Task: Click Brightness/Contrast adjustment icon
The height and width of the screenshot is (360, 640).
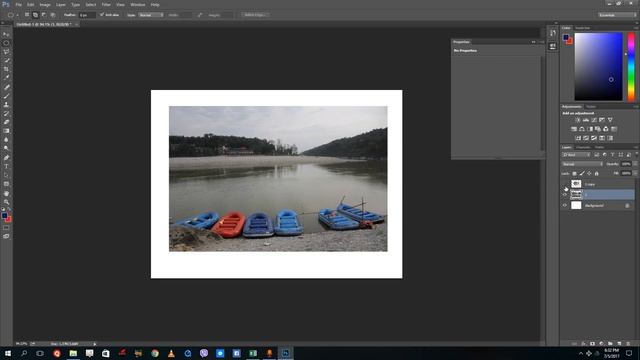Action: tap(578, 120)
